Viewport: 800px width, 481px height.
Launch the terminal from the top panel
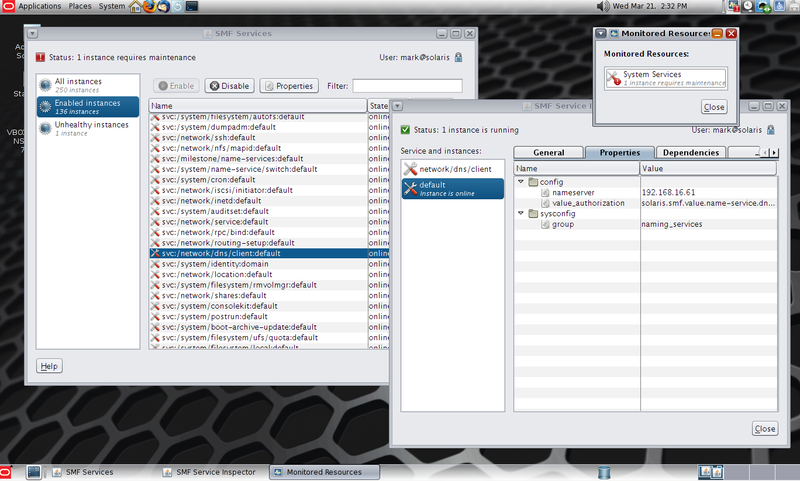(191, 7)
